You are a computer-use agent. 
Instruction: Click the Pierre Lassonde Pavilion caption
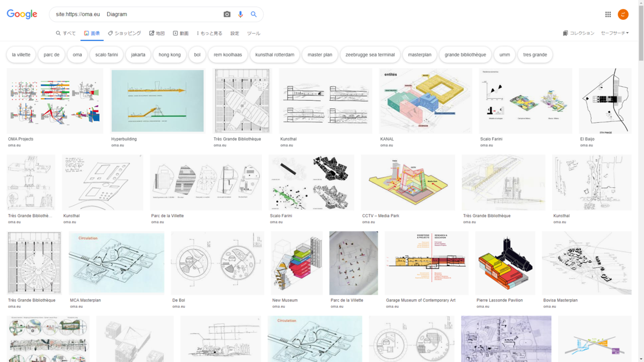[500, 300]
